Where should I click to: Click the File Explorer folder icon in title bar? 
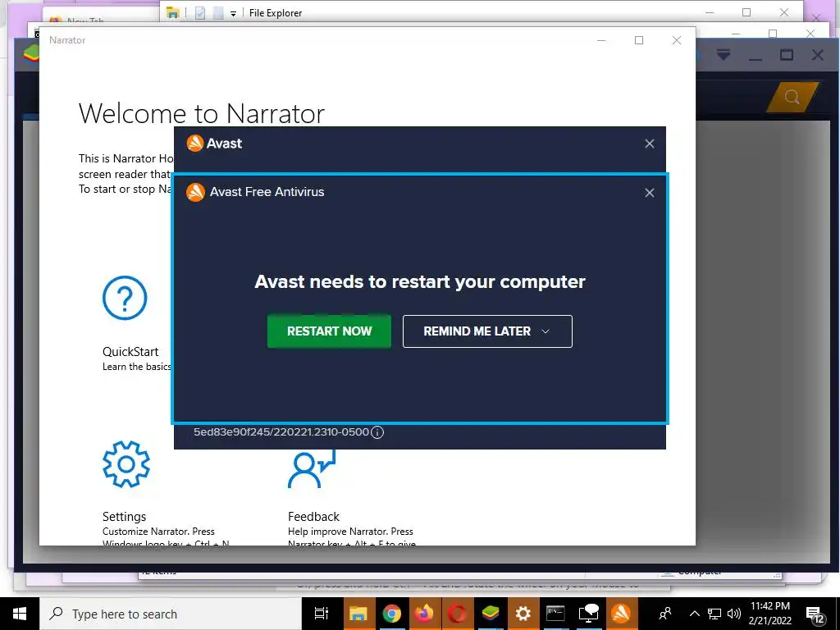coord(172,13)
